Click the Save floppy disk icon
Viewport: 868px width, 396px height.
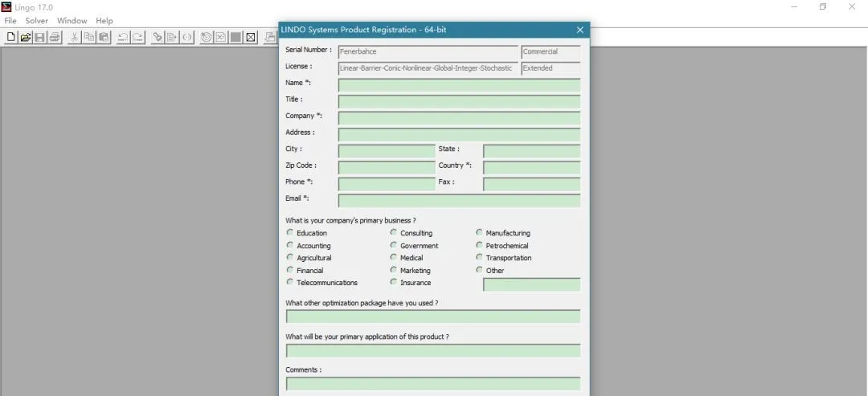[40, 37]
